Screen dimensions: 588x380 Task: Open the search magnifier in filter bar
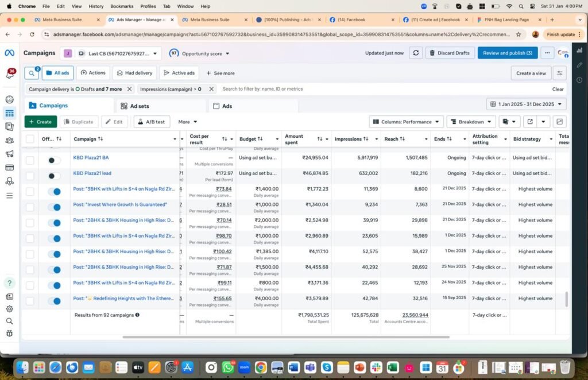(x=32, y=73)
